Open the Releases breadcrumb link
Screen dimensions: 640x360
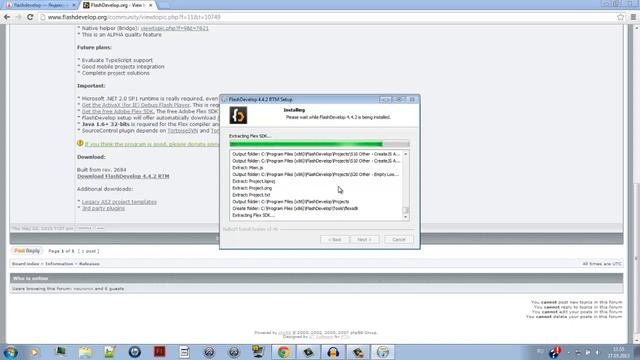coord(89,264)
